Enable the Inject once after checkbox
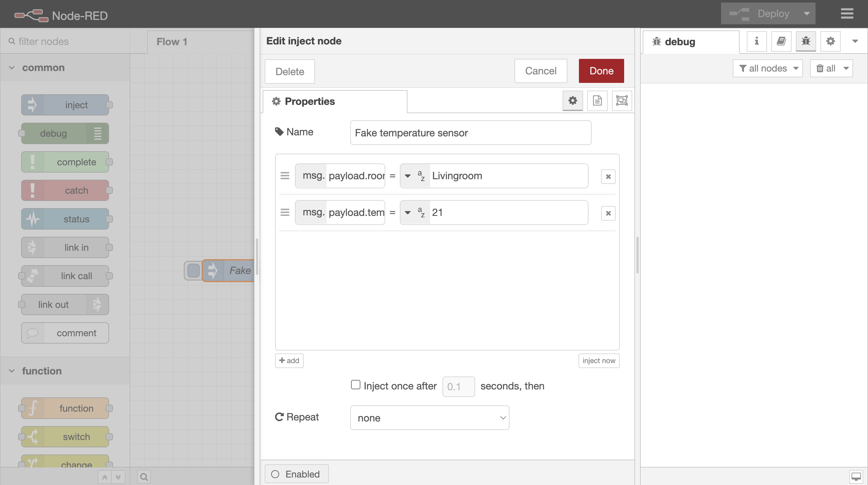 [355, 385]
